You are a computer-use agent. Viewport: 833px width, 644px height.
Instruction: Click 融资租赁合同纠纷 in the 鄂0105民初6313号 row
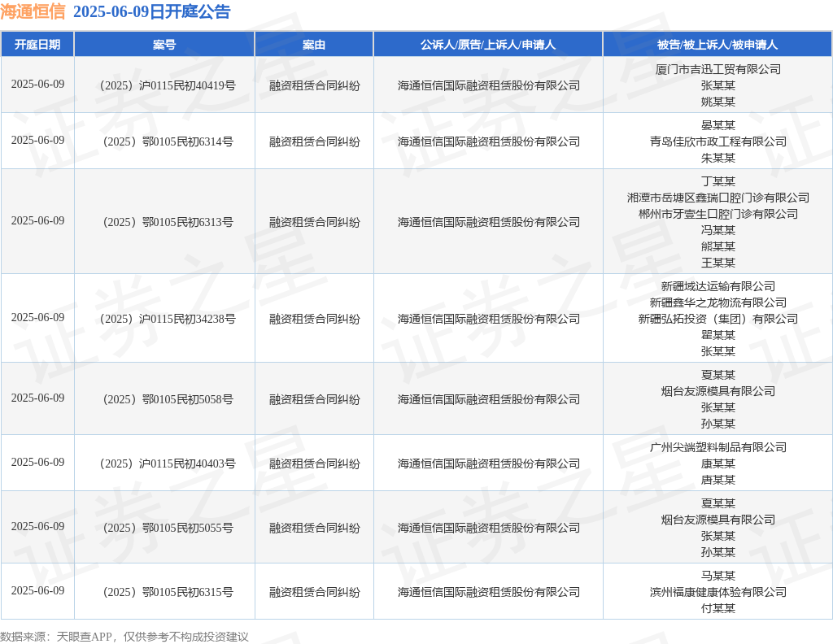tap(315, 222)
